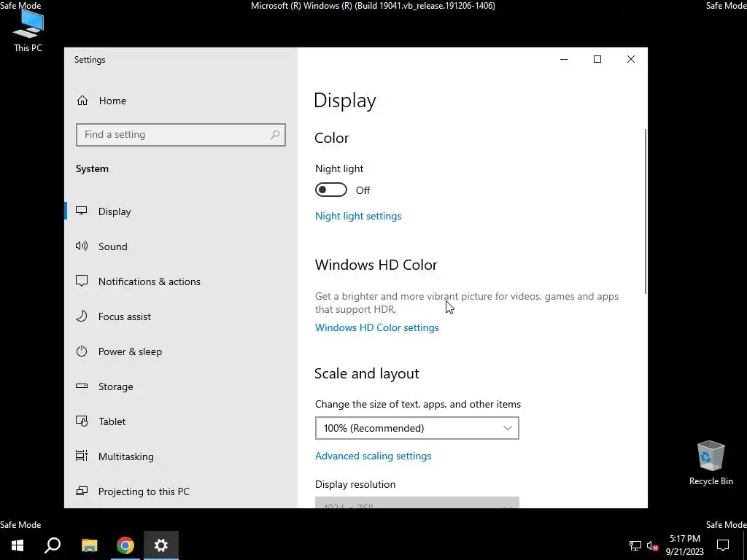Click the Multitasking icon in sidebar
Image resolution: width=747 pixels, height=560 pixels.
(82, 456)
